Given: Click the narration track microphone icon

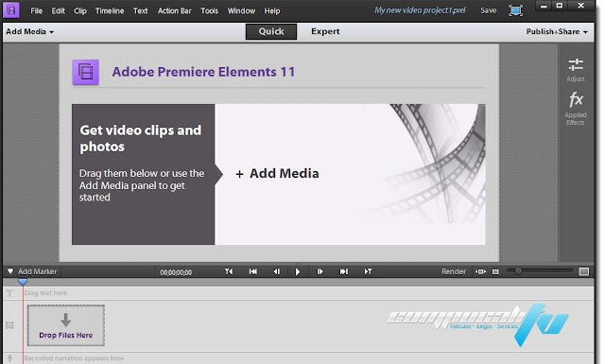Looking at the screenshot, I should (x=10, y=358).
